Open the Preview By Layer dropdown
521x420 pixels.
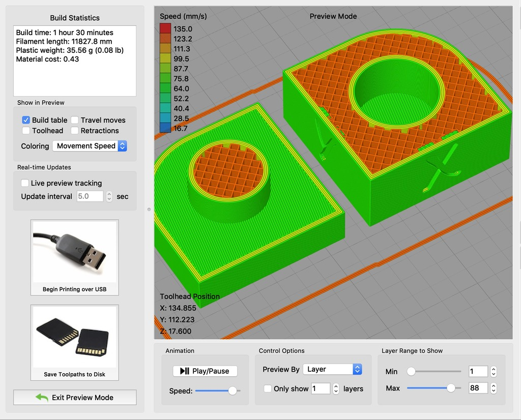[332, 369]
